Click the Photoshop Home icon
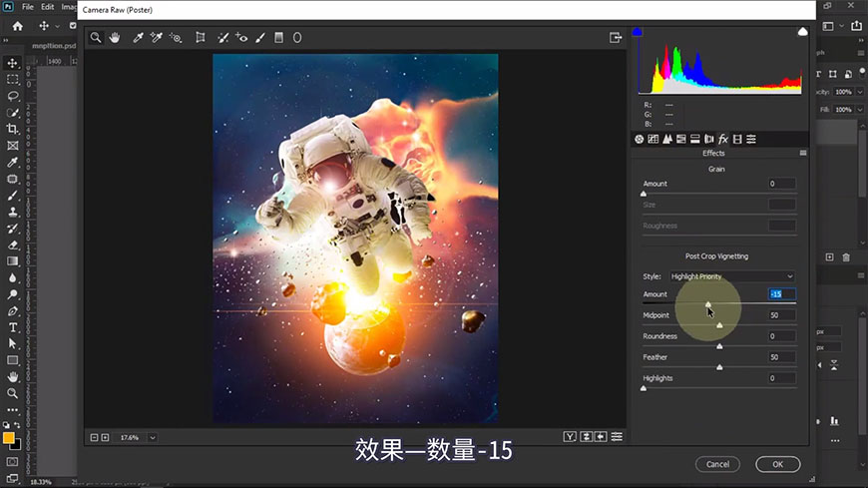This screenshot has height=488, width=868. tap(18, 26)
